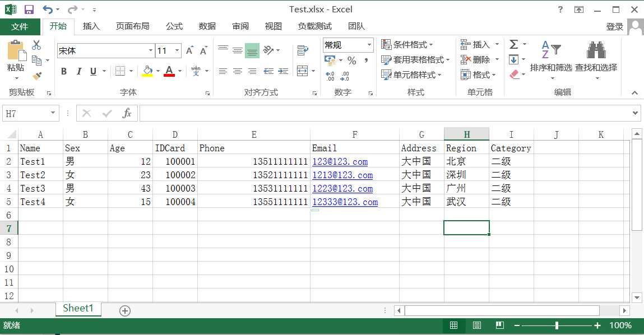Expand 单元格样式 cell styles menu
The height and width of the screenshot is (335, 644).
pyautogui.click(x=411, y=75)
